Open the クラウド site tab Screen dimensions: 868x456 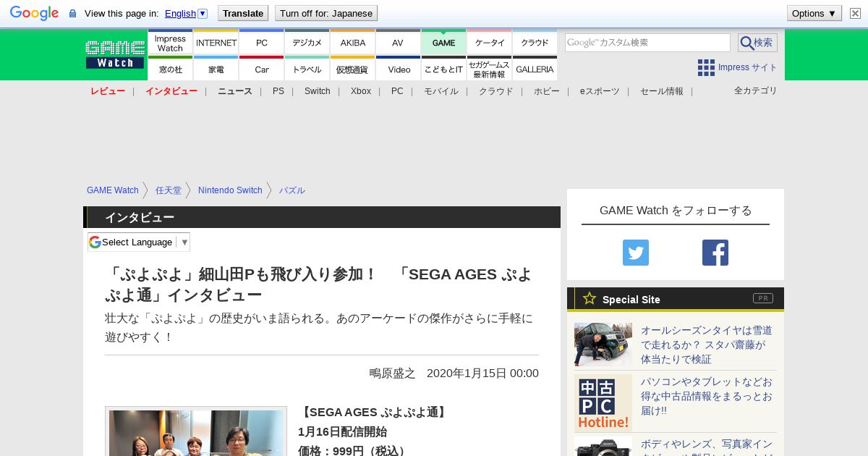point(535,43)
